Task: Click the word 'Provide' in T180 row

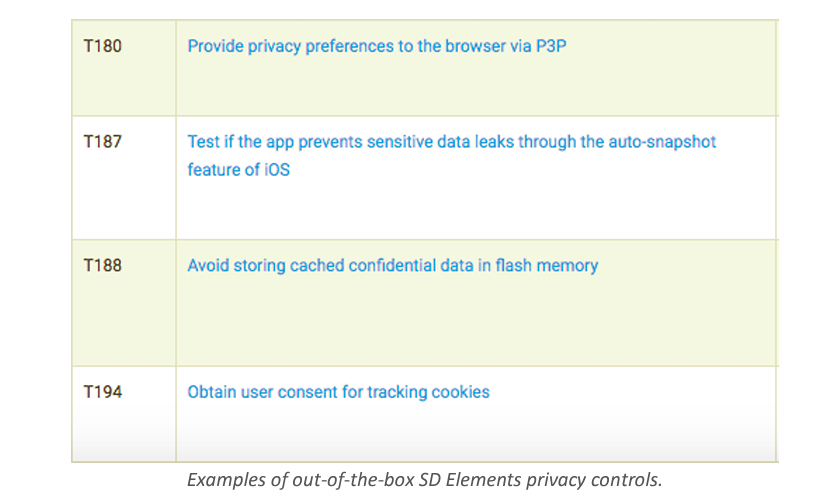Action: click(x=215, y=46)
